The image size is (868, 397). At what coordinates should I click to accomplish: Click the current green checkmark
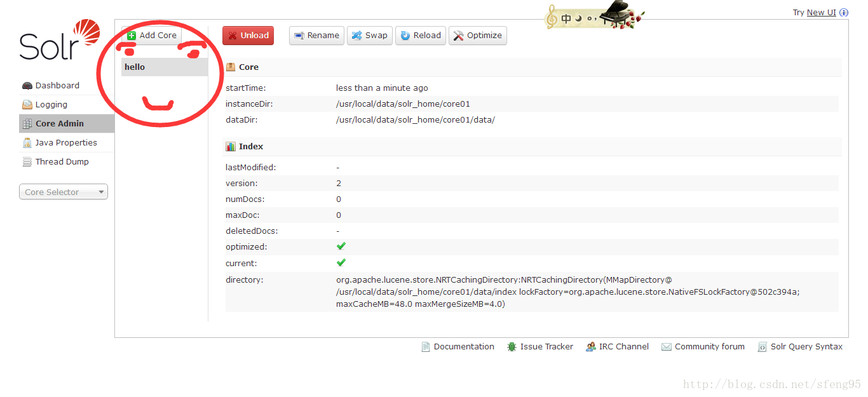[x=341, y=262]
